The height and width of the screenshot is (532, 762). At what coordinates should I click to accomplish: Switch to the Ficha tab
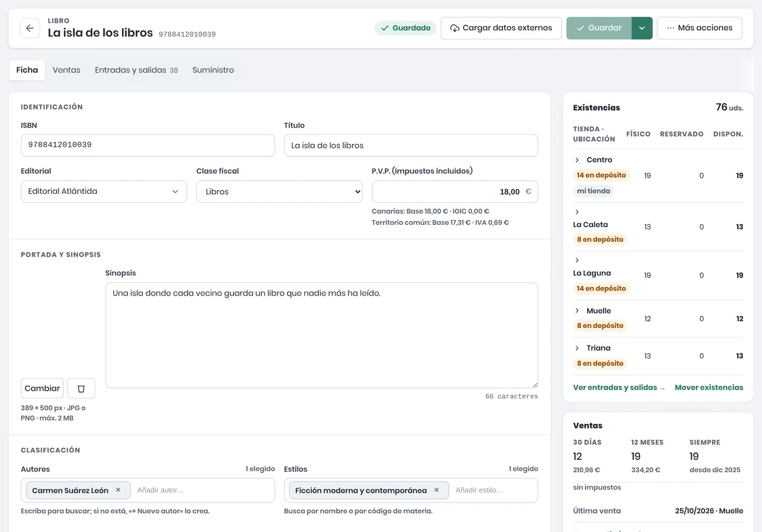coord(27,70)
